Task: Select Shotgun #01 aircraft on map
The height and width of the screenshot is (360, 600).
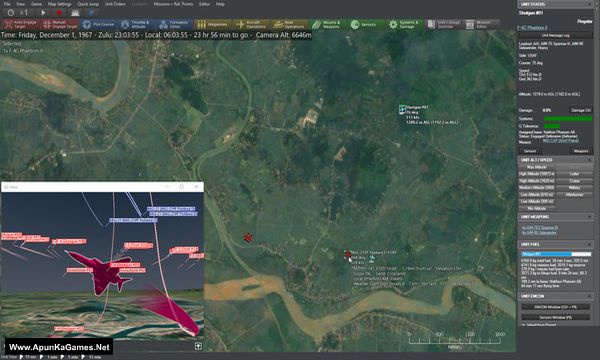Action: pos(402,110)
